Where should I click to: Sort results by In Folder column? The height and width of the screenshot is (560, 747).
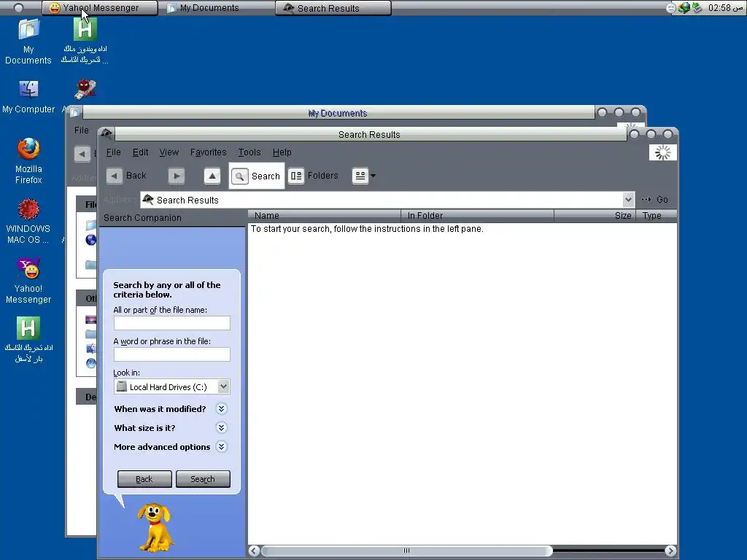(x=477, y=216)
